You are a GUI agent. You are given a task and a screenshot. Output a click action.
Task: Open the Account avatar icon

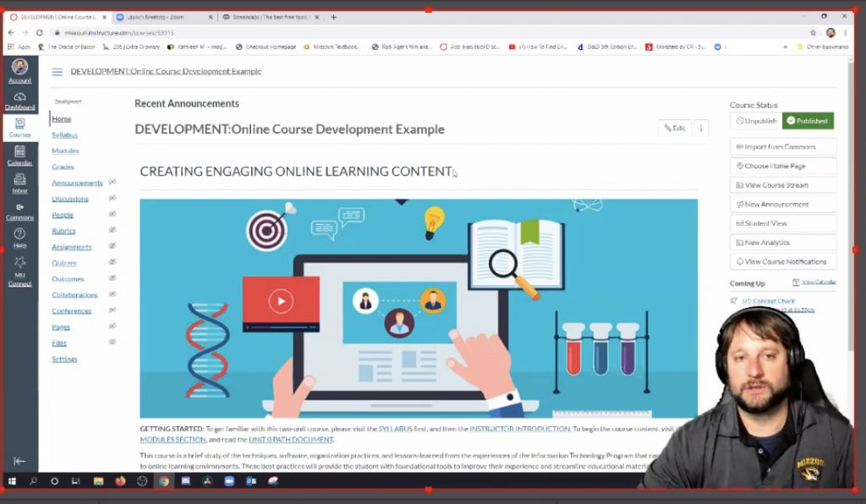point(19,68)
